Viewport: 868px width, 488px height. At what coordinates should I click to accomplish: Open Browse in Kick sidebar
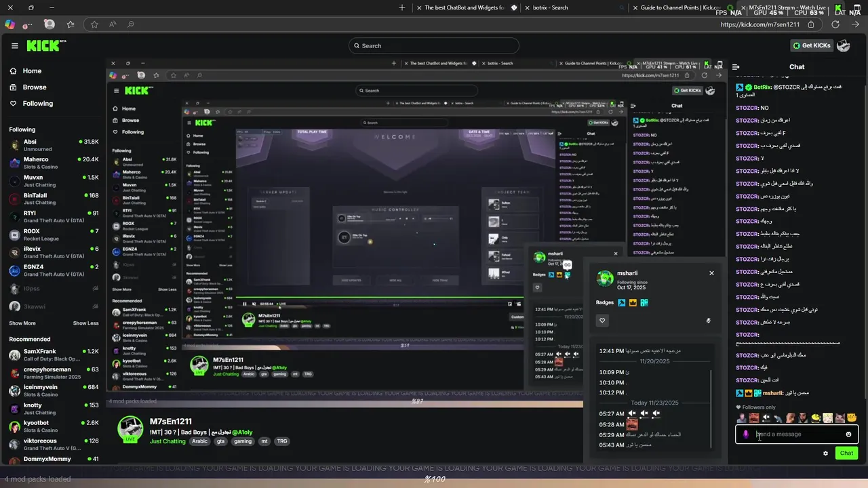coord(28,87)
